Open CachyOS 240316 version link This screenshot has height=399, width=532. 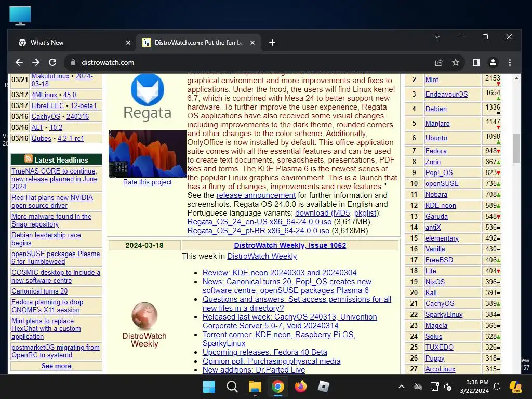point(78,117)
